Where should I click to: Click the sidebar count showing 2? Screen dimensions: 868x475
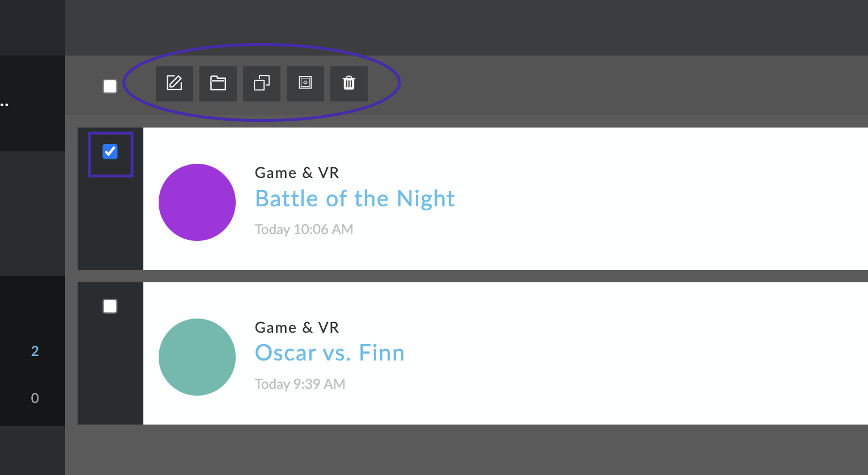35,351
